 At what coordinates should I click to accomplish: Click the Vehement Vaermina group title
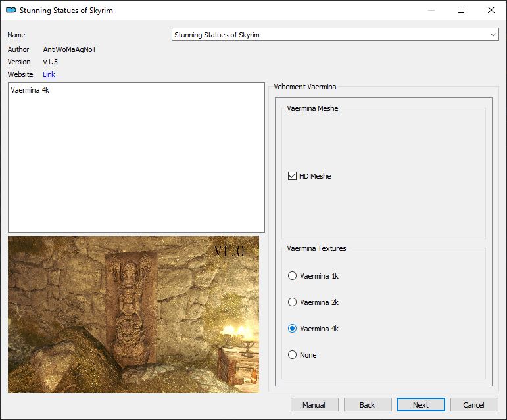305,87
